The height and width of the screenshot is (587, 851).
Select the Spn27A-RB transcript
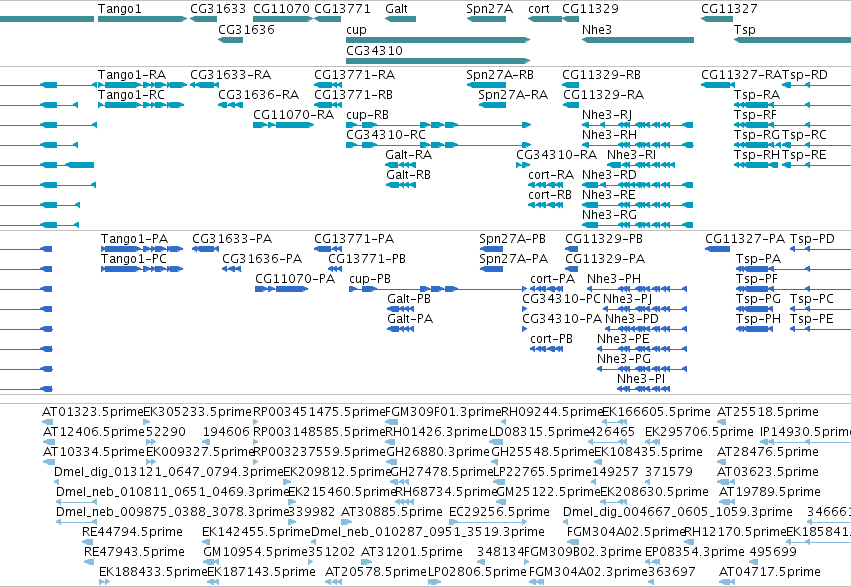point(486,85)
